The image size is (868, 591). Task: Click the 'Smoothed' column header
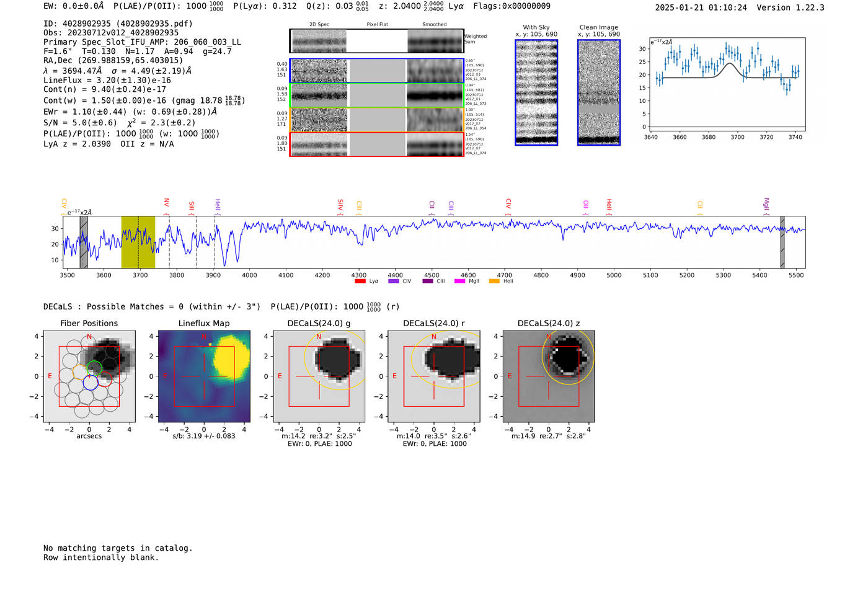[x=435, y=25]
